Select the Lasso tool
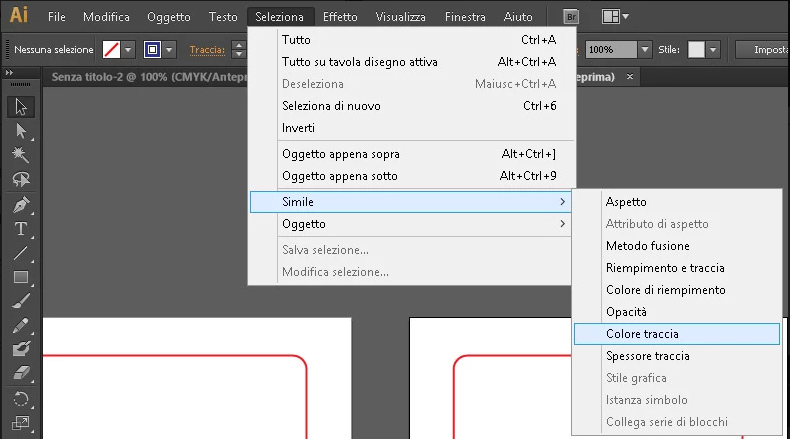 (21, 179)
